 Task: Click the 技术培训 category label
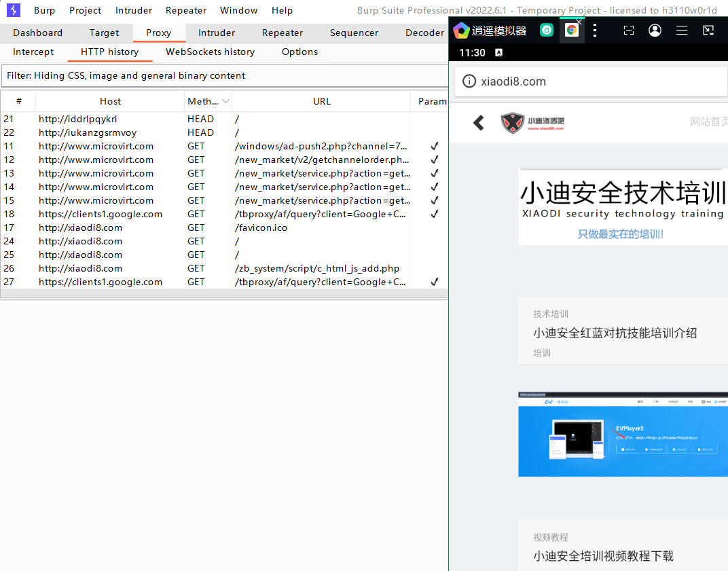click(x=551, y=314)
